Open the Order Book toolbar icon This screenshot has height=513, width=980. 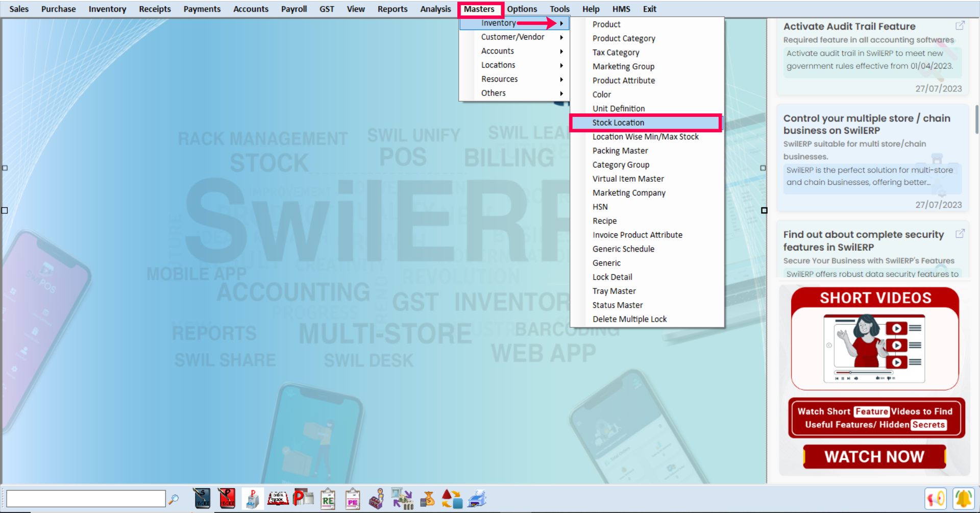pyautogui.click(x=278, y=499)
